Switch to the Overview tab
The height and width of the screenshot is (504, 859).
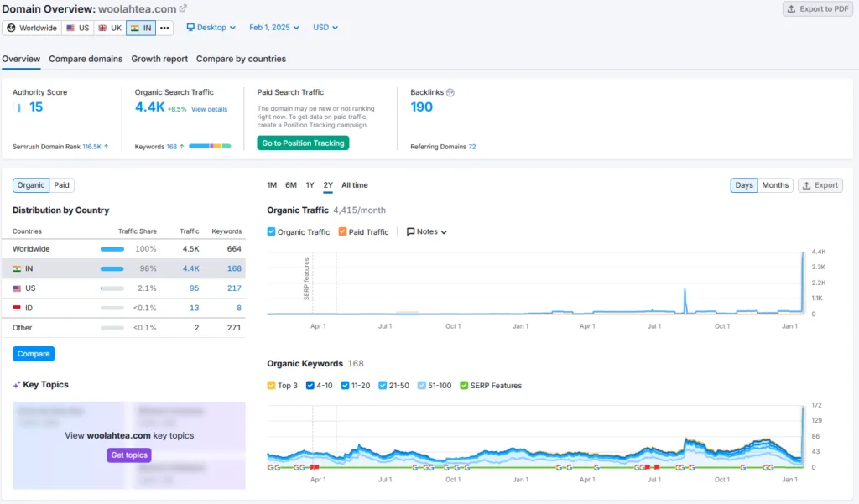(x=21, y=59)
